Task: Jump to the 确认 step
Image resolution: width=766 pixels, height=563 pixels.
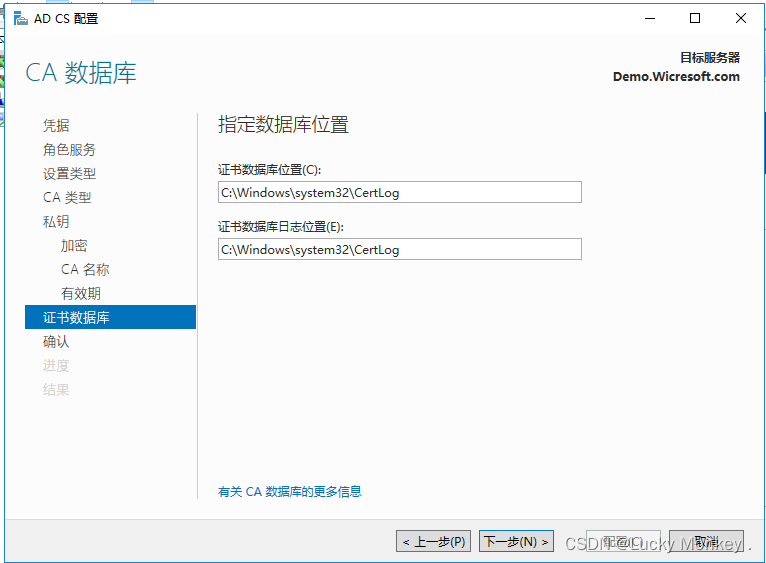Action: pyautogui.click(x=56, y=341)
